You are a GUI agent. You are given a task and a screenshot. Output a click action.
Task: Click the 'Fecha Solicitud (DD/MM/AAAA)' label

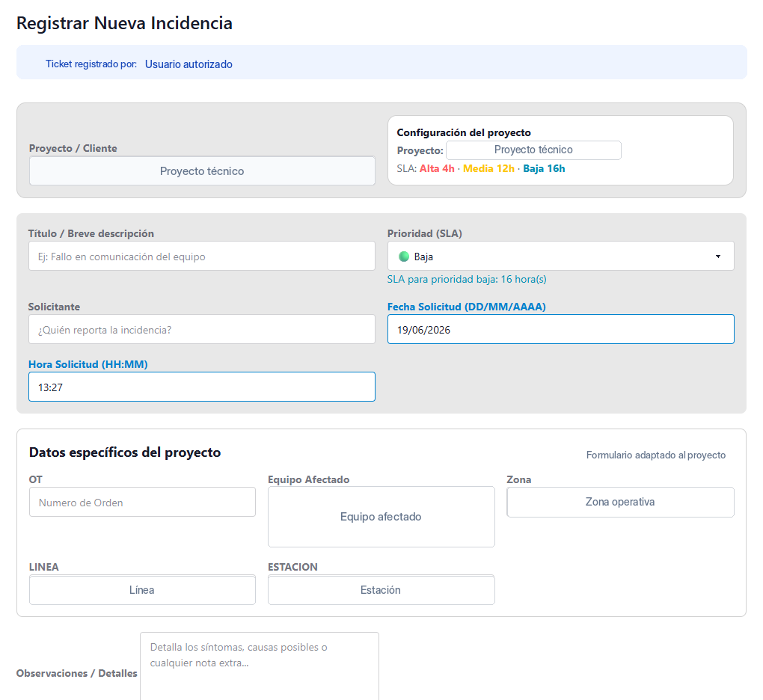pos(467,307)
